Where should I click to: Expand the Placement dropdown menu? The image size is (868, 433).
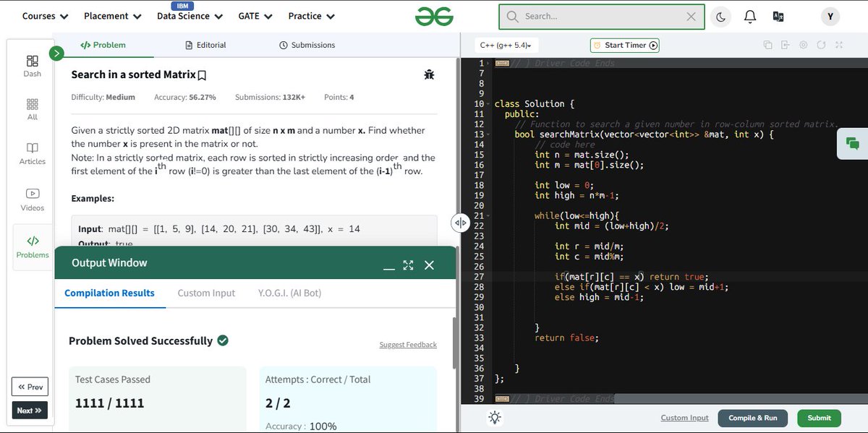click(x=111, y=16)
